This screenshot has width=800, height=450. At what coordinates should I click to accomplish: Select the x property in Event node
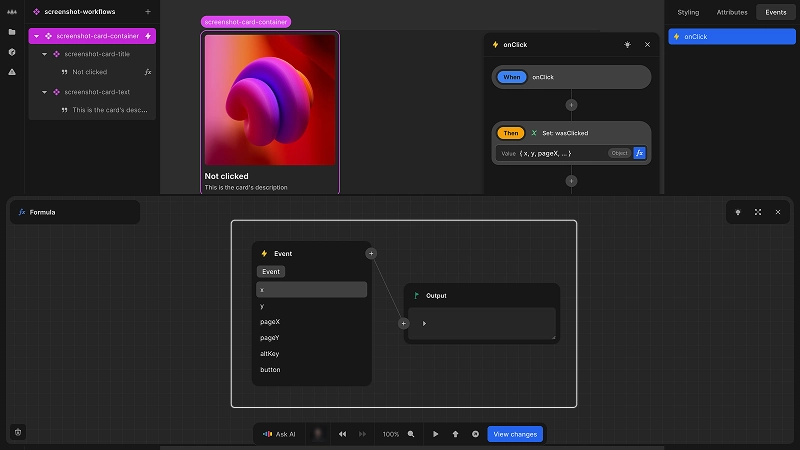[x=311, y=290]
